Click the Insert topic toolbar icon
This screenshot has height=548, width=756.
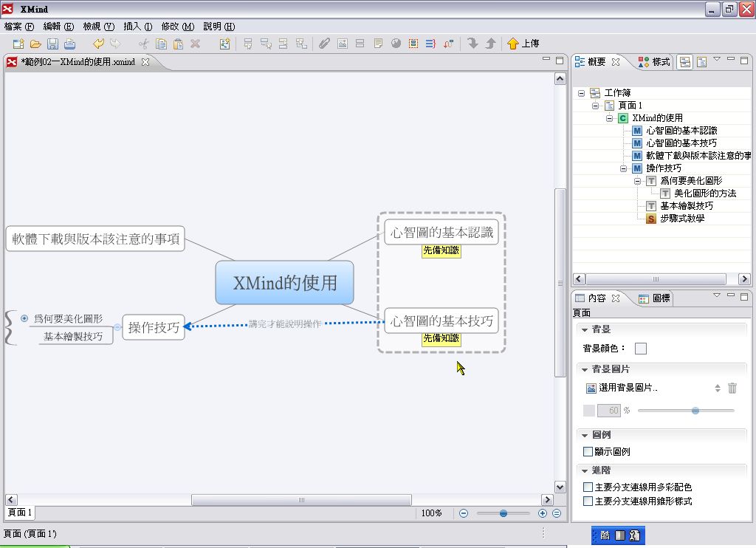point(248,44)
